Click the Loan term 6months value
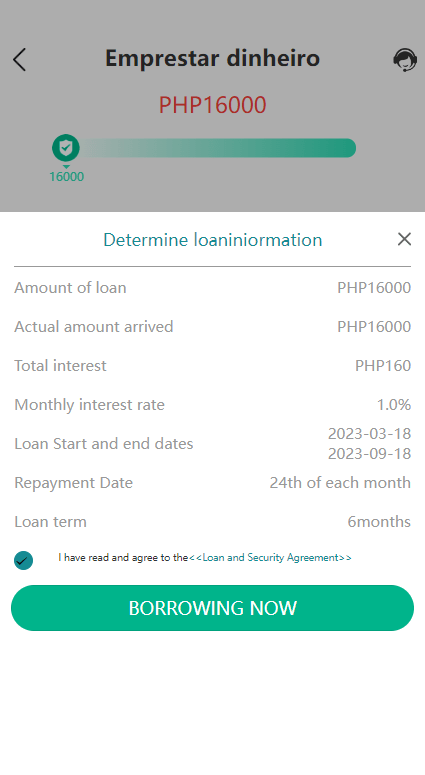The height and width of the screenshot is (775, 425). point(379,521)
